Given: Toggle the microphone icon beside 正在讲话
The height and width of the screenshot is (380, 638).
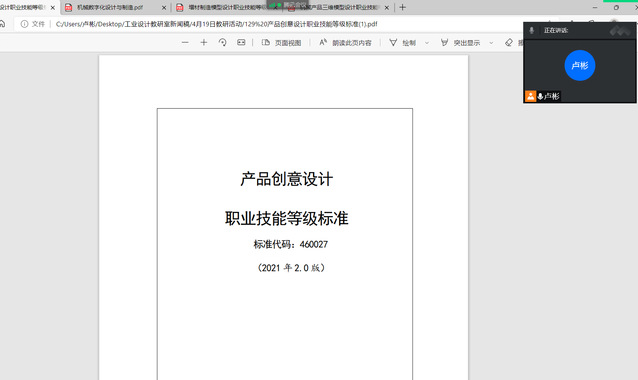Looking at the screenshot, I should coord(531,30).
